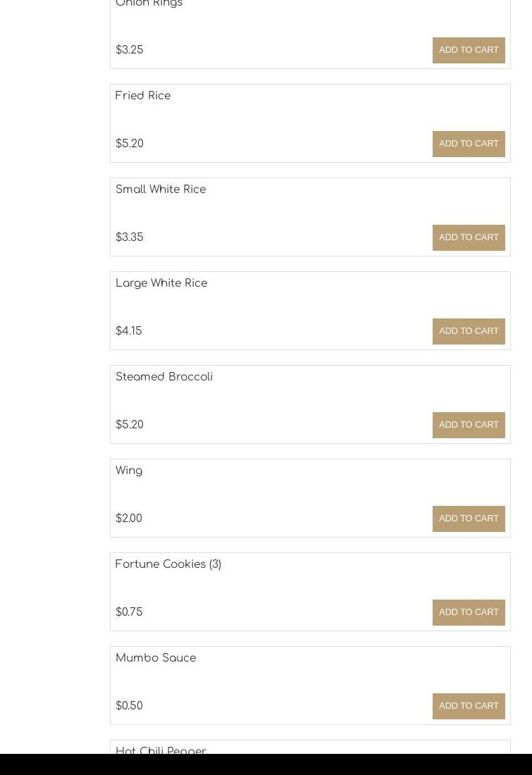Screen dimensions: 532x775
Task: Add Onion Rings to cart
Action: (x=469, y=50)
